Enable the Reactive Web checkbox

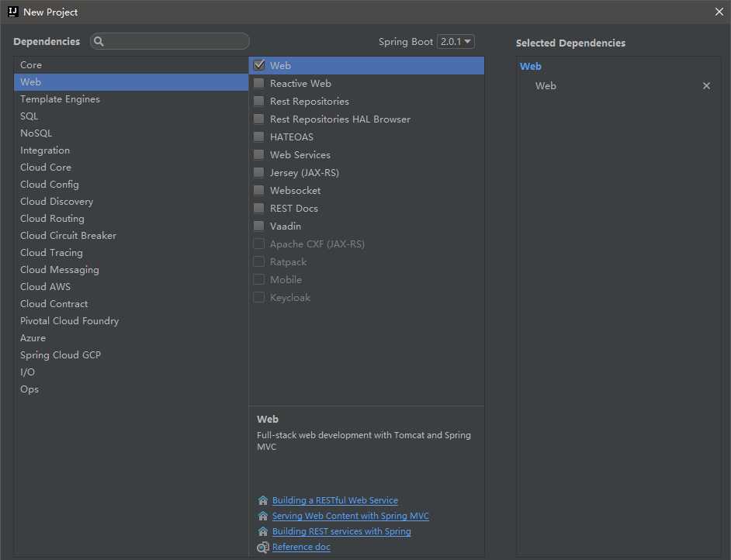[258, 84]
